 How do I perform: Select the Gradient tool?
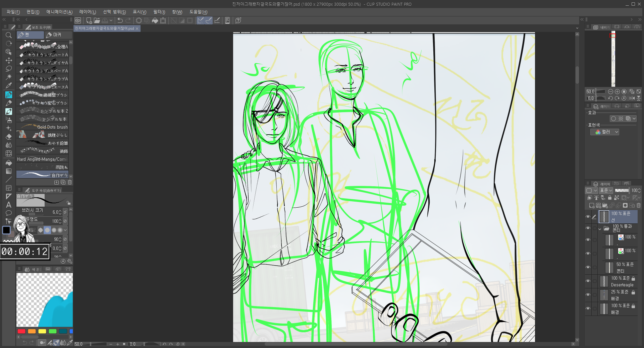tap(9, 171)
